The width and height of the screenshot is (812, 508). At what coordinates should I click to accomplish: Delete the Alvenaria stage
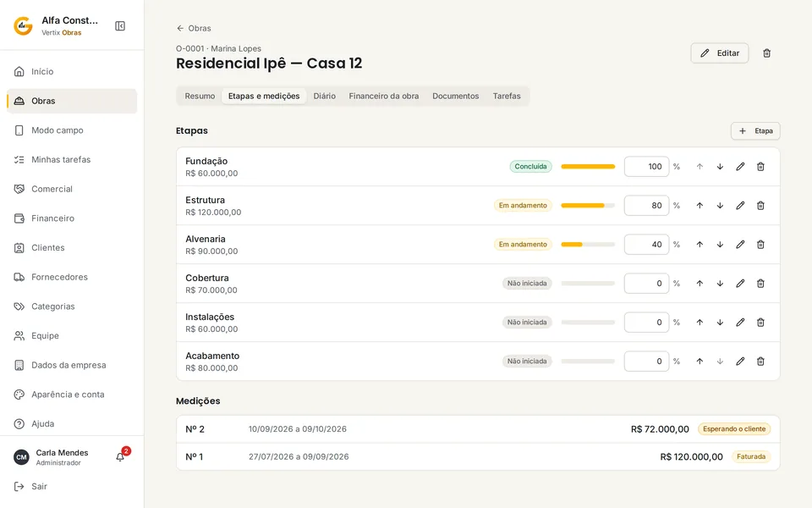(760, 244)
